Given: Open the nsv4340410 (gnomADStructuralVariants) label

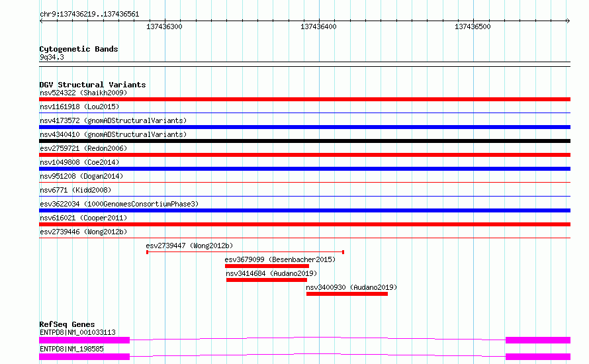Looking at the screenshot, I should tap(113, 134).
